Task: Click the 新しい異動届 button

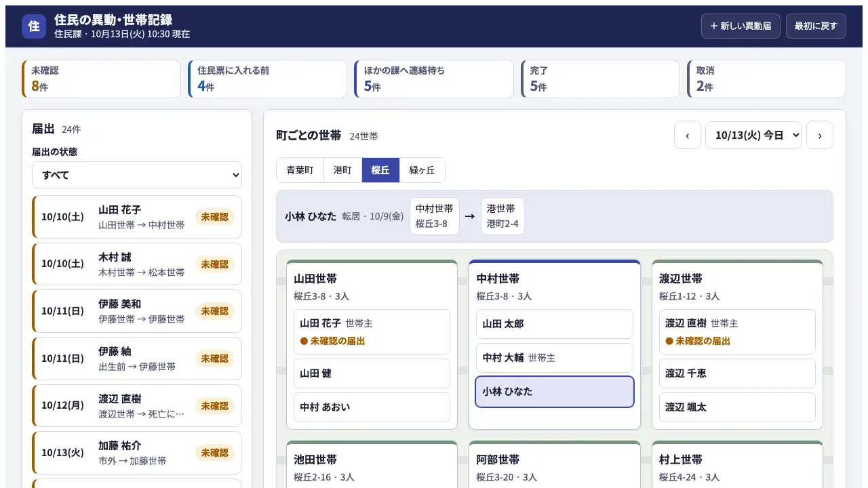Action: [741, 26]
